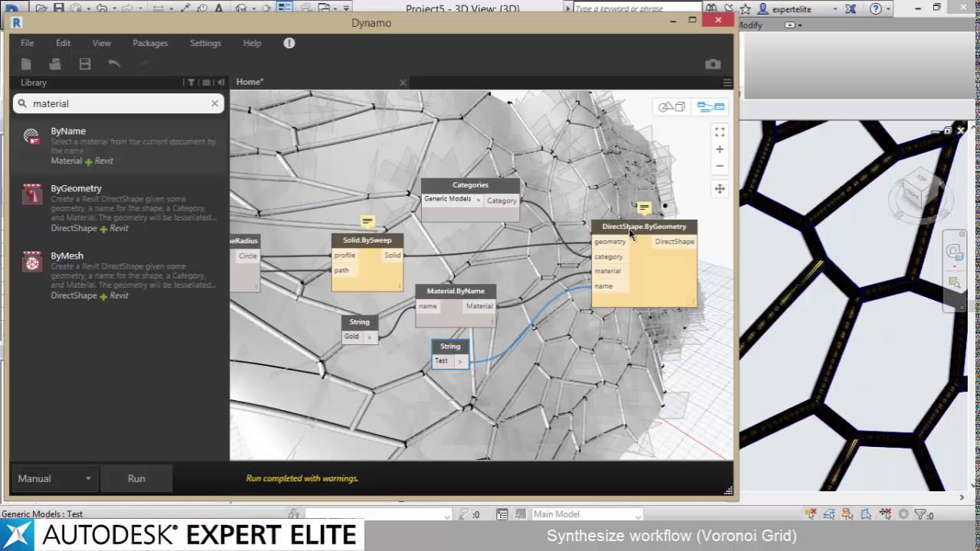
Task: Click the category input port of DirectShape node
Action: 609,256
